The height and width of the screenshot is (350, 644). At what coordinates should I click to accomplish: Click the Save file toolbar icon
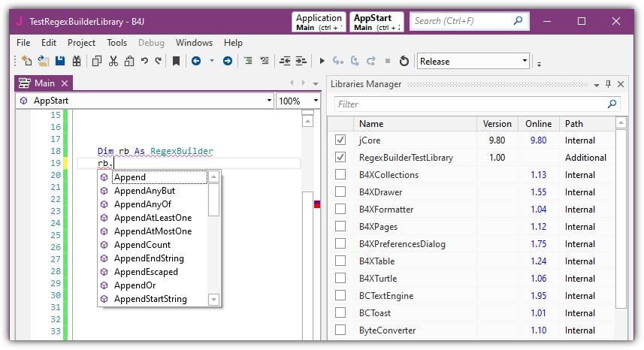(60, 62)
